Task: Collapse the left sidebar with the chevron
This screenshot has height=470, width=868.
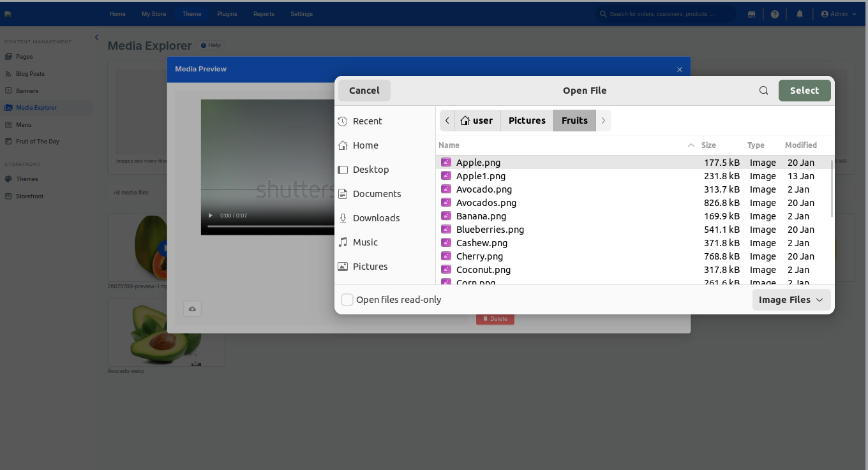Action: pyautogui.click(x=96, y=38)
